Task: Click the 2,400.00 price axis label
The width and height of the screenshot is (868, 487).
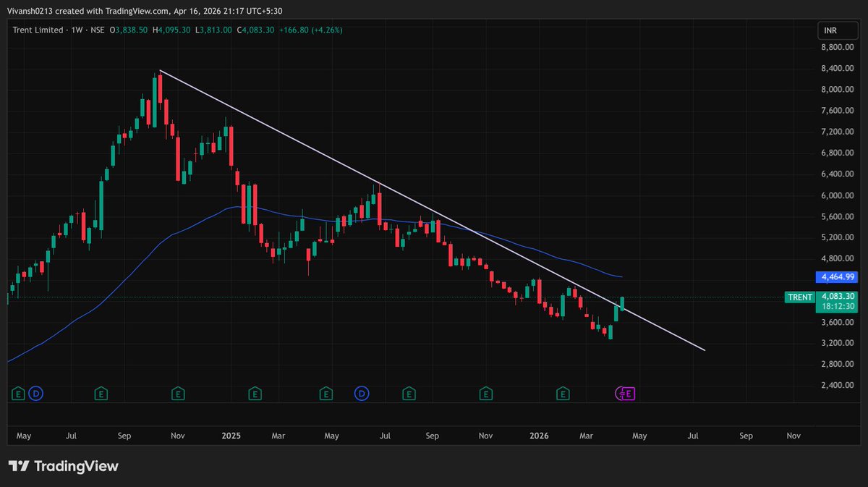Action: [838, 385]
